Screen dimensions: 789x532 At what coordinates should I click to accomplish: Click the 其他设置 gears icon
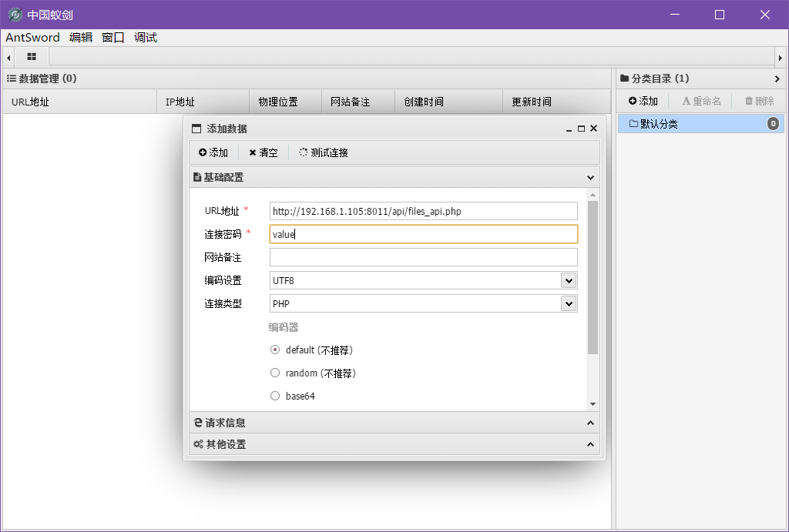[198, 444]
